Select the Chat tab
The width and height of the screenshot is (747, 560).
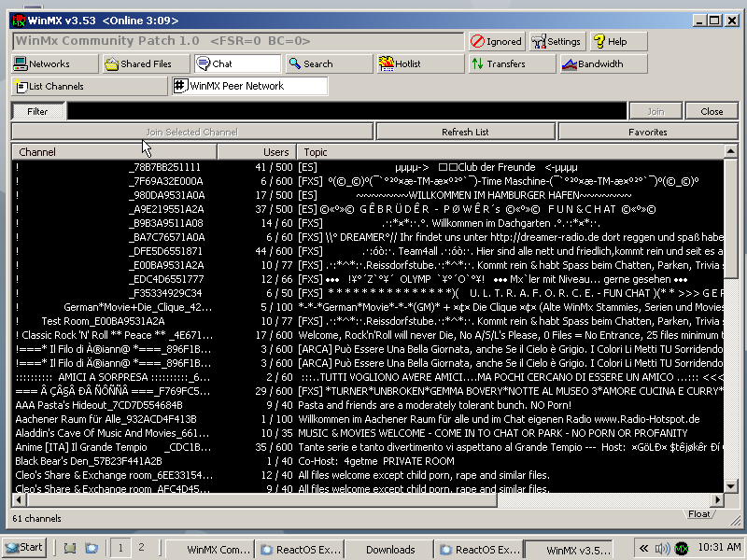(x=238, y=63)
